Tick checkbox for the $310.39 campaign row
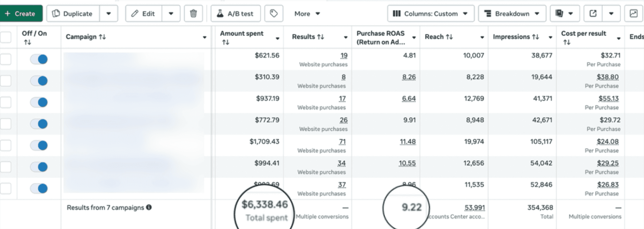The height and width of the screenshot is (229, 644). point(5,81)
